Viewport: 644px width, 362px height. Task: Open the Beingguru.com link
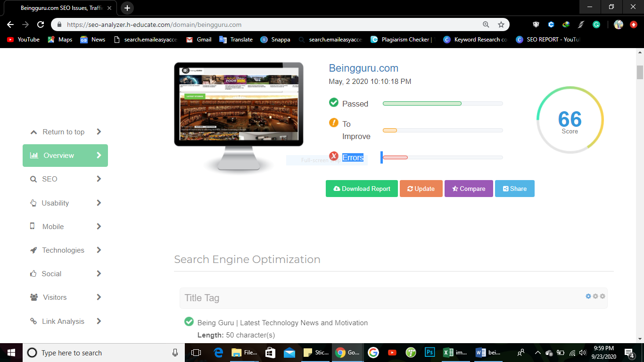pyautogui.click(x=363, y=68)
